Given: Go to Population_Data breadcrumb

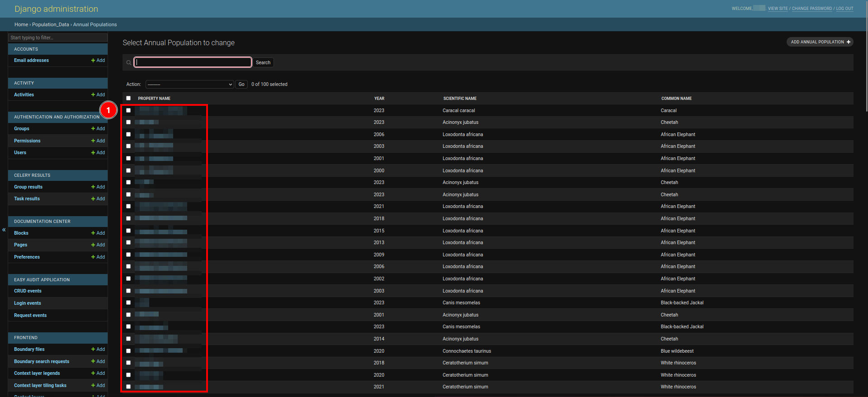Looking at the screenshot, I should (x=51, y=25).
